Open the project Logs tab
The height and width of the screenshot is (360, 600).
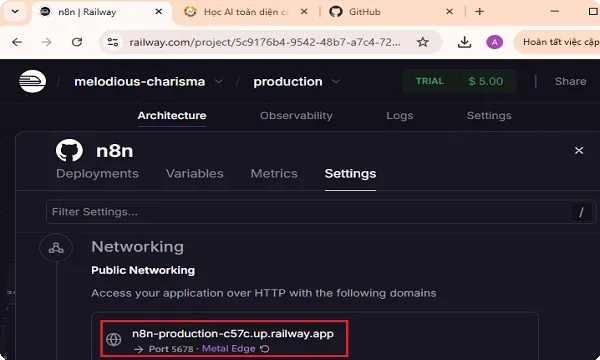(399, 116)
